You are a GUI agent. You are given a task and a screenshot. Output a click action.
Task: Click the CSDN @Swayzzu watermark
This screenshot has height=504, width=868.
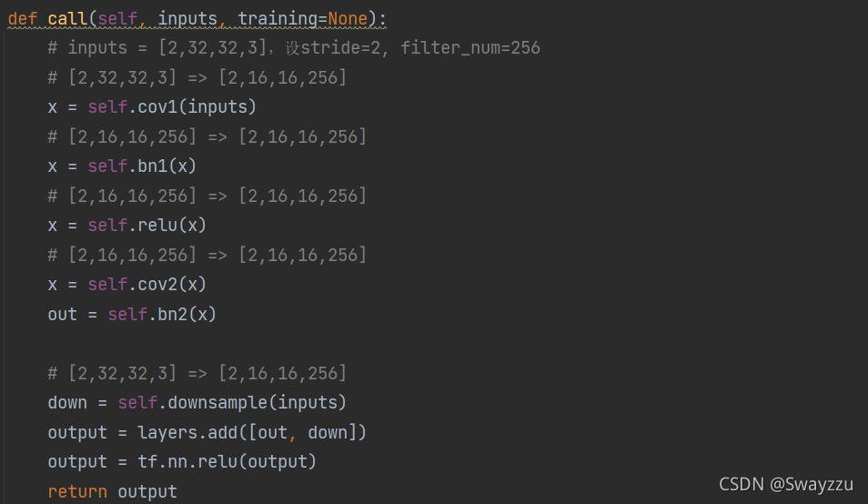pyautogui.click(x=786, y=485)
